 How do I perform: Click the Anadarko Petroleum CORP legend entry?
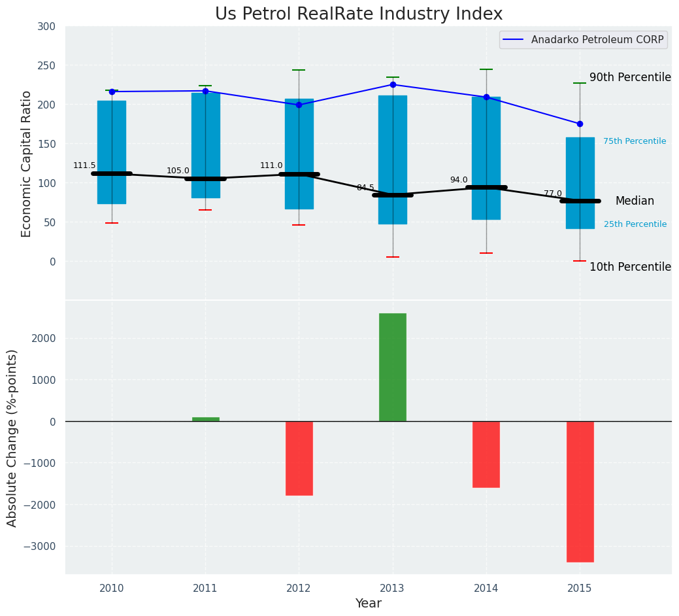(597, 40)
